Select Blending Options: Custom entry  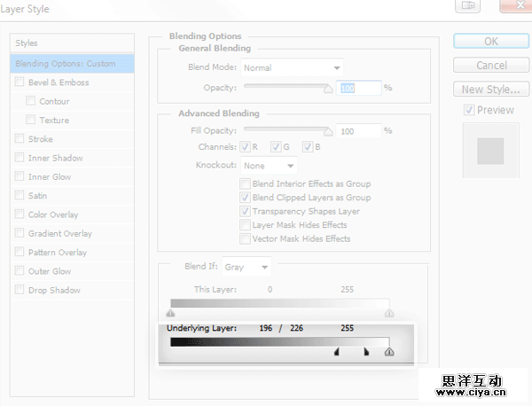point(73,64)
